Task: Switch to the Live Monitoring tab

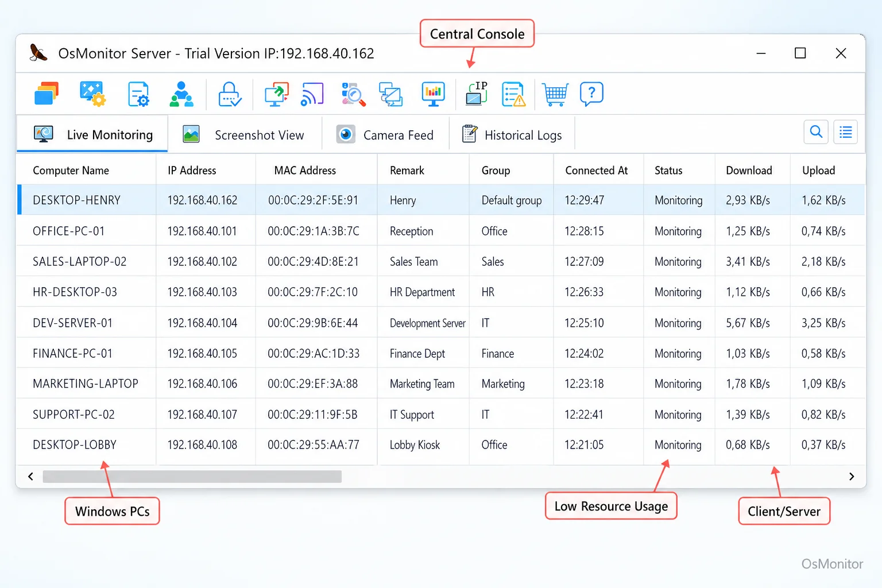Action: click(x=92, y=134)
